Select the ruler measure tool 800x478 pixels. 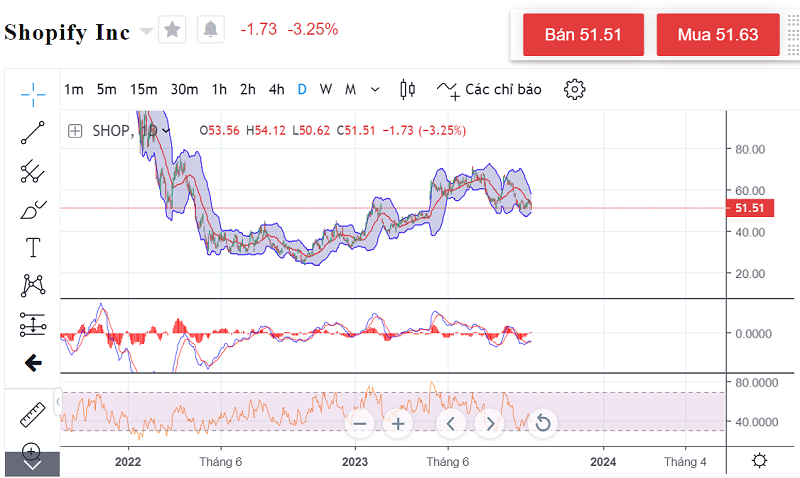(x=33, y=413)
